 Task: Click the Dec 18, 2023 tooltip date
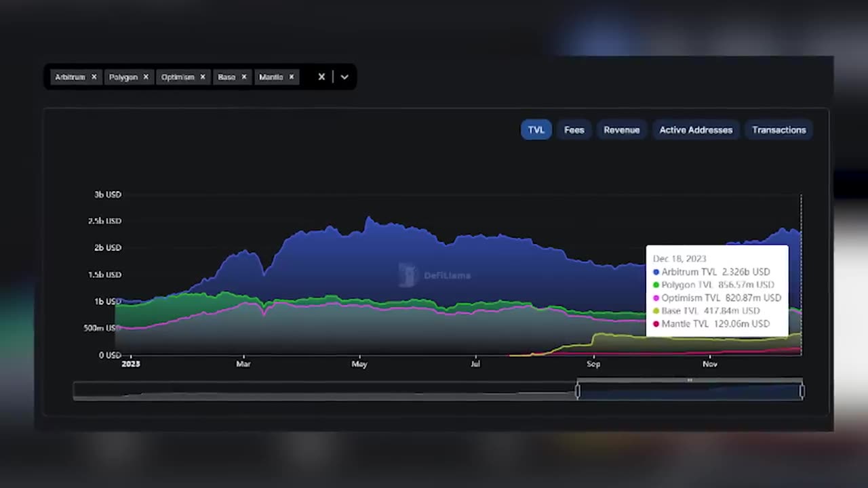tap(679, 259)
